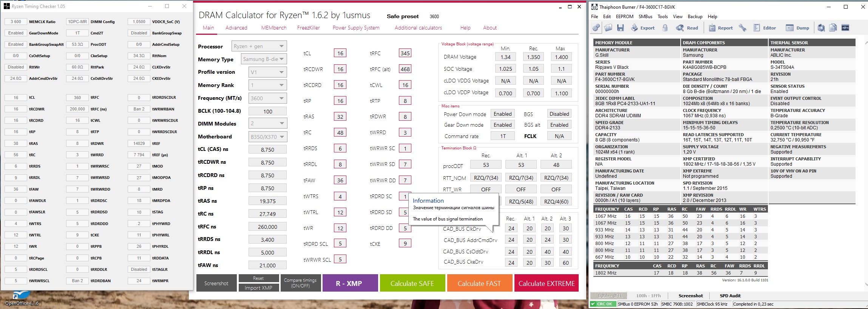Open the Processor dropdown in DRAM Calculator
Viewport: 868px width, 309px height.
tap(259, 46)
